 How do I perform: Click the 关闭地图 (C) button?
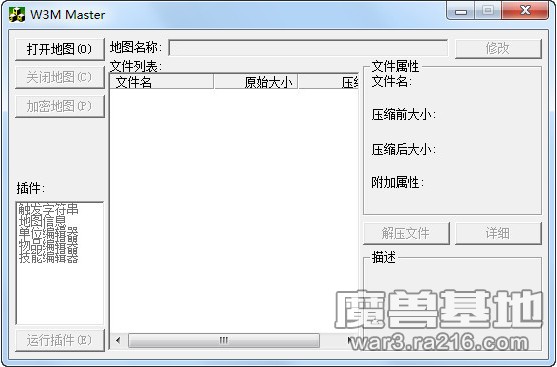pyautogui.click(x=60, y=77)
